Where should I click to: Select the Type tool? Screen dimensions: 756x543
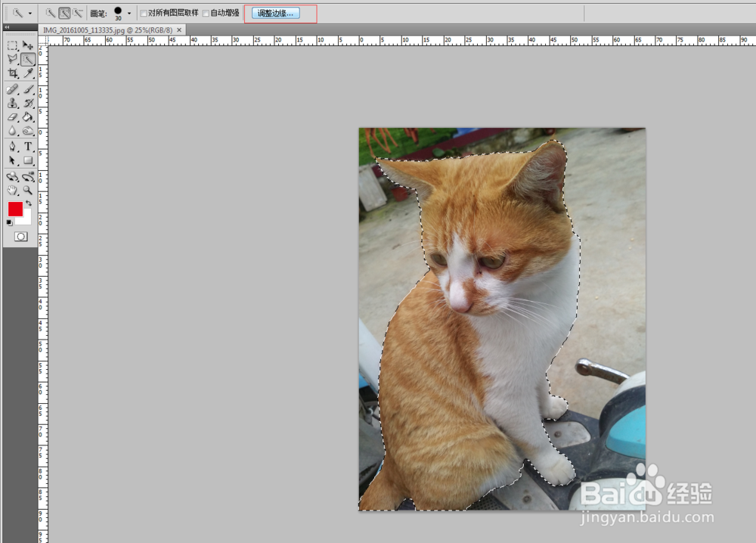28,147
